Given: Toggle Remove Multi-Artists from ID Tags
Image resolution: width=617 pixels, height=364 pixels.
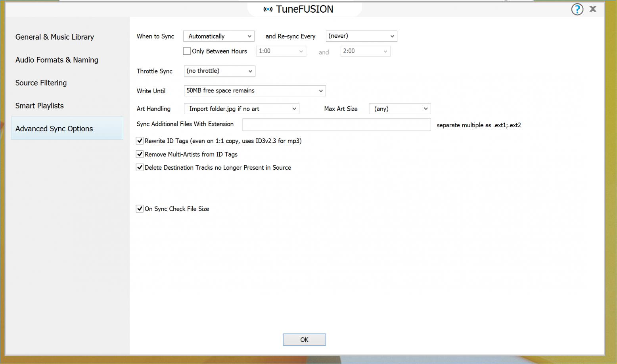Looking at the screenshot, I should [x=140, y=154].
